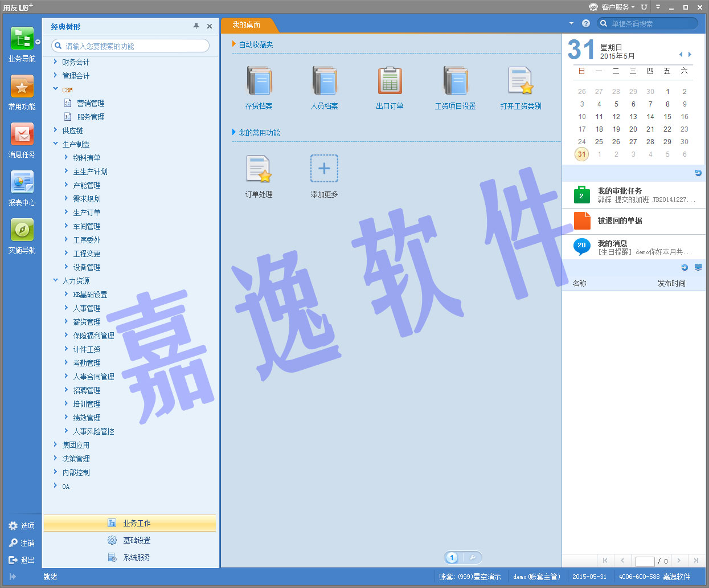This screenshot has width=709, height=588.
Task: Click the page number input field
Action: [x=645, y=561]
